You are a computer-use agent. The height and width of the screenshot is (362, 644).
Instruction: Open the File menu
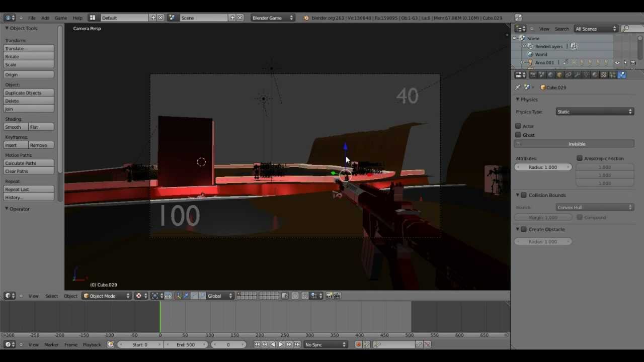click(x=32, y=18)
